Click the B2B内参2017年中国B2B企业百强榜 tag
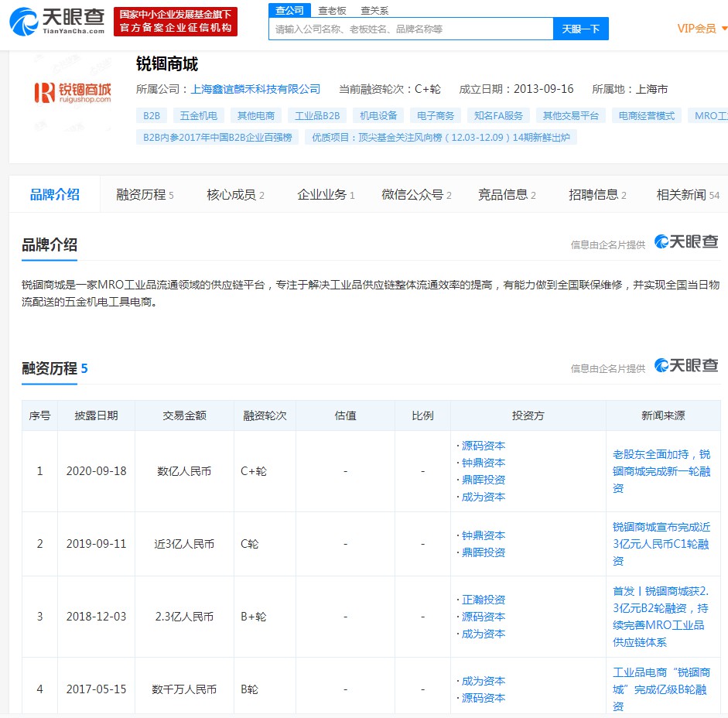The width and height of the screenshot is (728, 718). click(217, 138)
